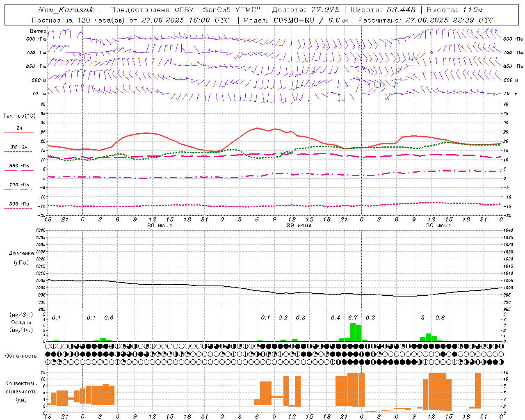Image resolution: width=525 pixels, height=420 pixels.
Task: Click the 500 гПа entry in temperature legend
Action: (19, 204)
